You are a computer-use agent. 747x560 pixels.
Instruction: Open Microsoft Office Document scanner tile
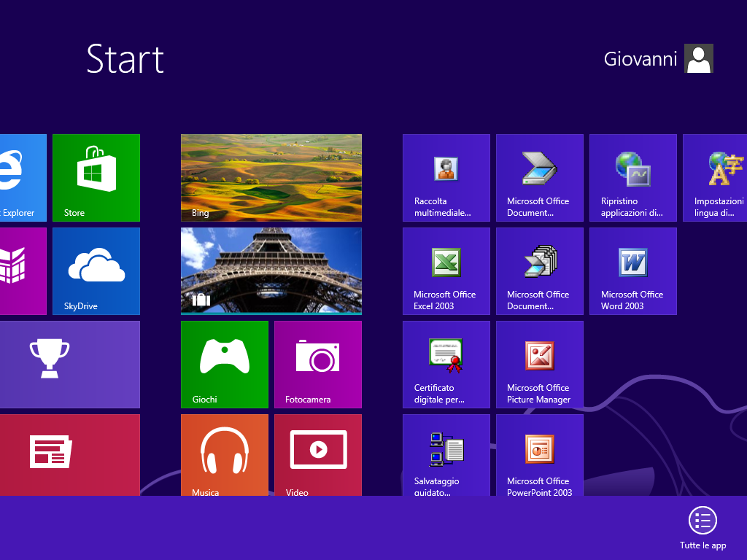click(539, 178)
